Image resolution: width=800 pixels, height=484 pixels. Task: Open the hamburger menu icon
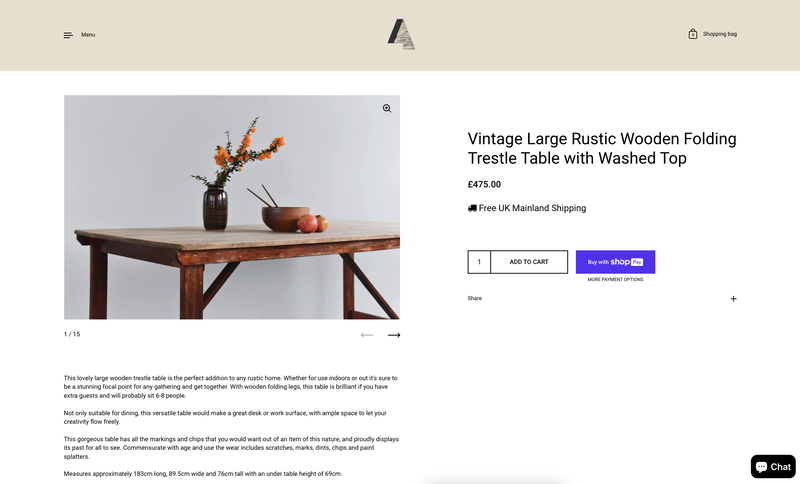(x=68, y=35)
